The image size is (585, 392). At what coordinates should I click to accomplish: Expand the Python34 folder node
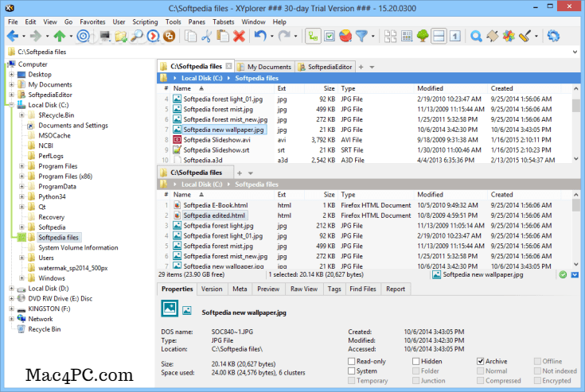(x=21, y=196)
